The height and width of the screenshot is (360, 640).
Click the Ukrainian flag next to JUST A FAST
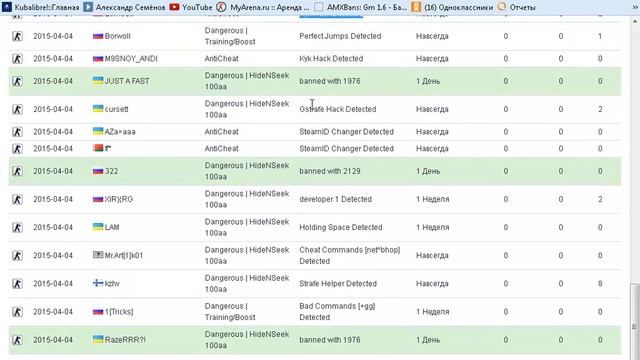[98, 80]
